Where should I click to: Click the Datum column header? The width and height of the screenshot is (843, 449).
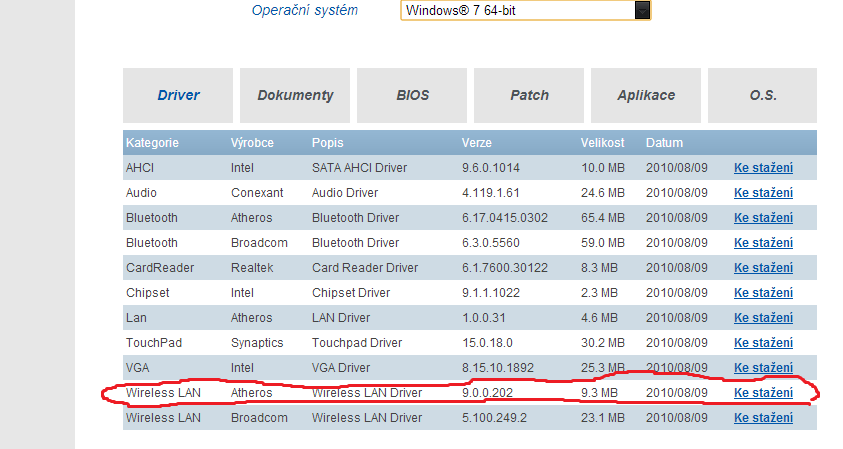[x=664, y=143]
